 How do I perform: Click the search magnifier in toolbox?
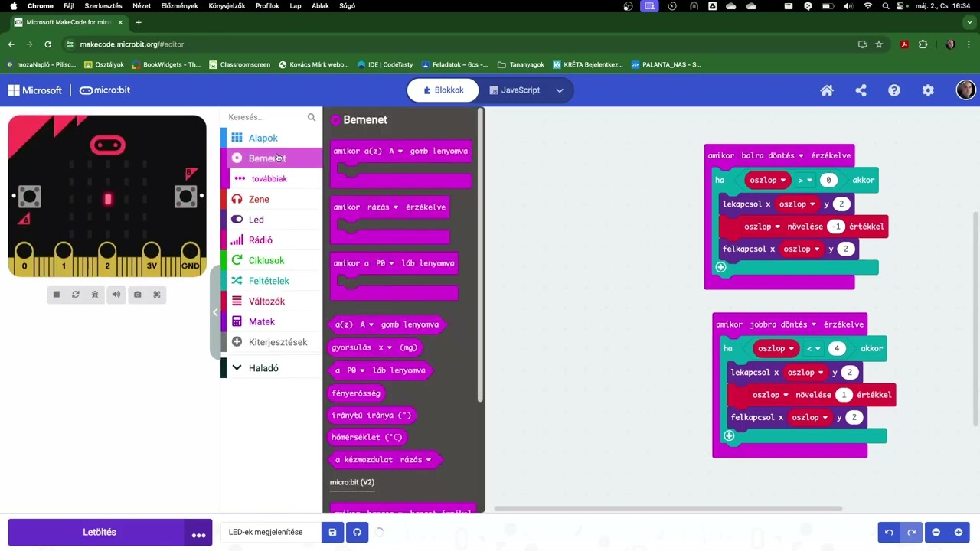(312, 117)
